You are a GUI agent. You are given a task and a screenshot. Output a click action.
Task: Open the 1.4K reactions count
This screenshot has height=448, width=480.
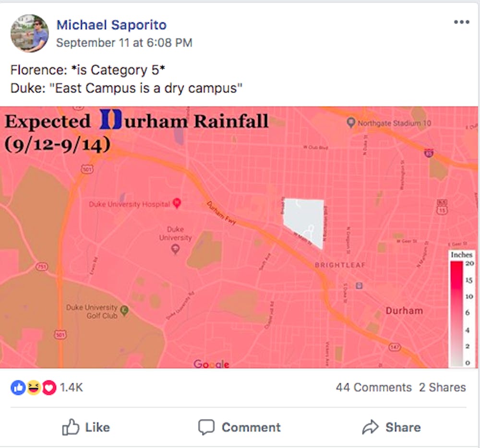71,388
